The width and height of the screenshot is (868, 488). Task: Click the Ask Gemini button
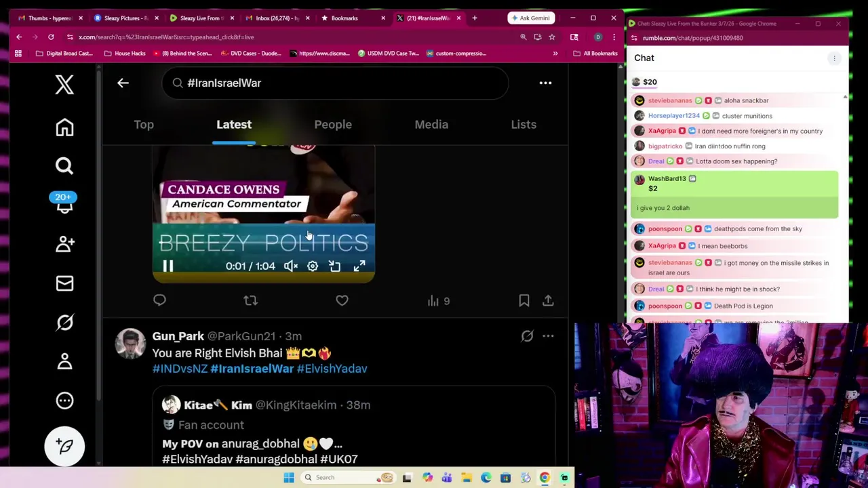530,18
